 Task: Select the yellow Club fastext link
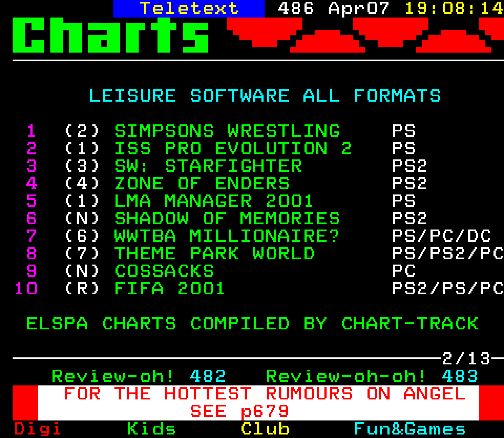pyautogui.click(x=265, y=429)
